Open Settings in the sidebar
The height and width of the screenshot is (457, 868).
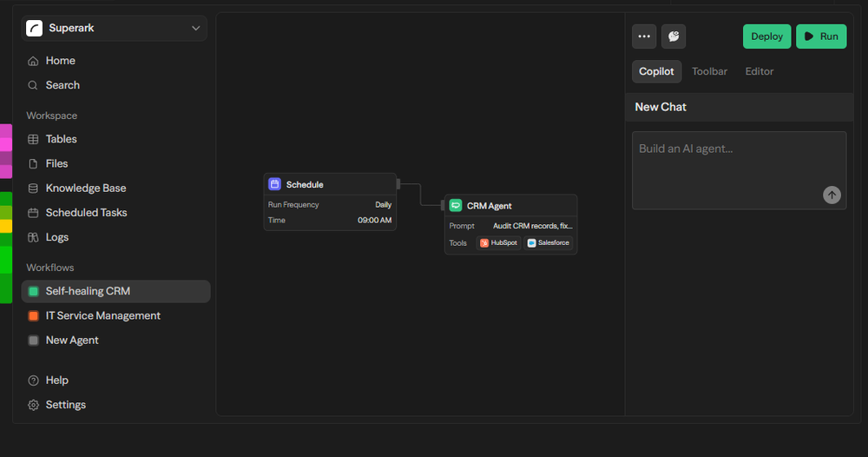tap(65, 405)
